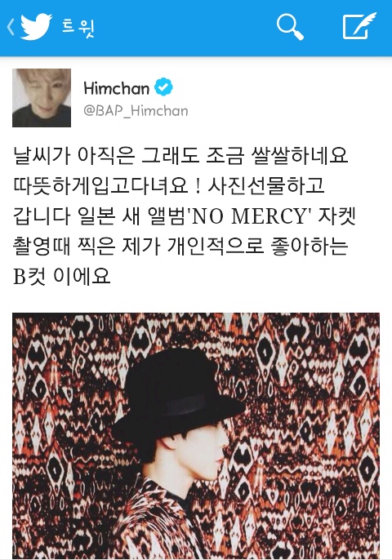The width and height of the screenshot is (392, 560).
Task: Click the blue verified badge next to Himchan
Action: click(x=163, y=87)
